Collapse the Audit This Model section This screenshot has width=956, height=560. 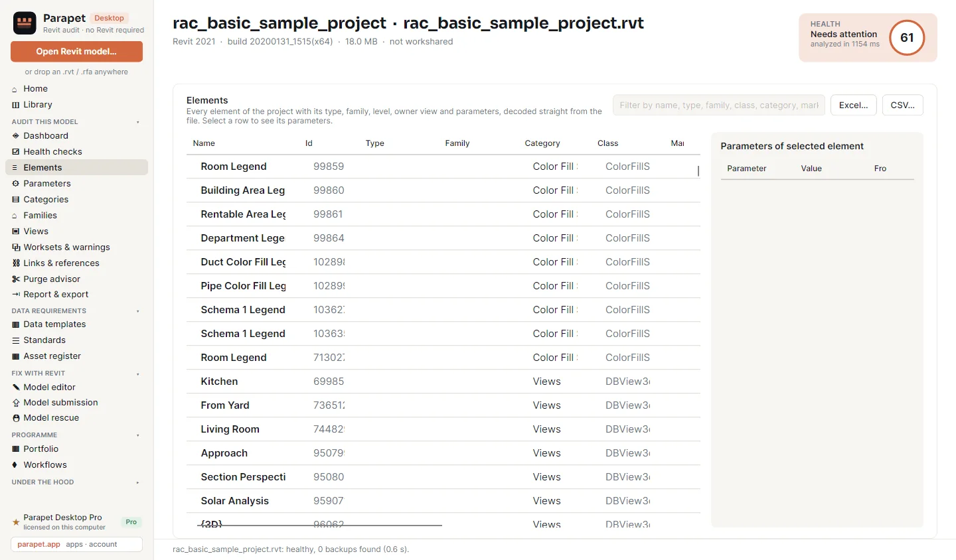(138, 122)
